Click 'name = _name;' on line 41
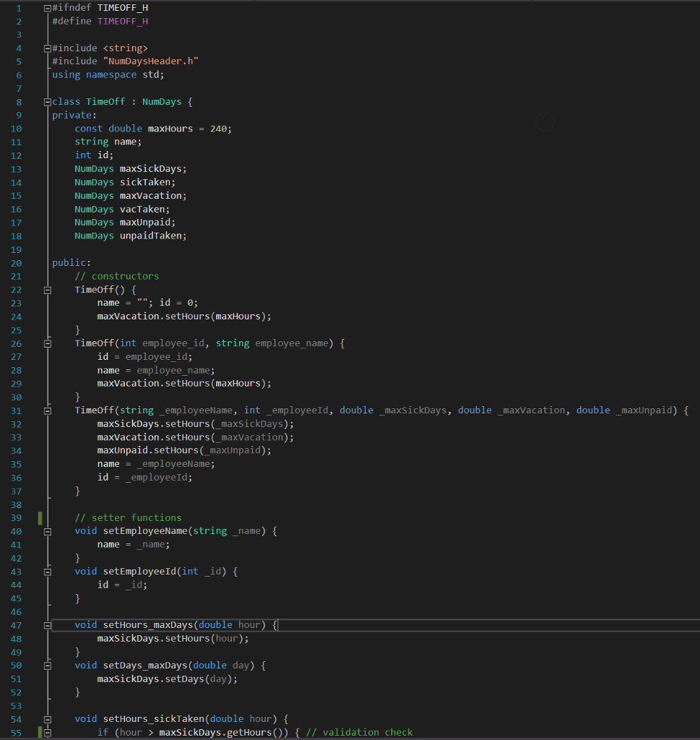The image size is (700, 740). 134,545
